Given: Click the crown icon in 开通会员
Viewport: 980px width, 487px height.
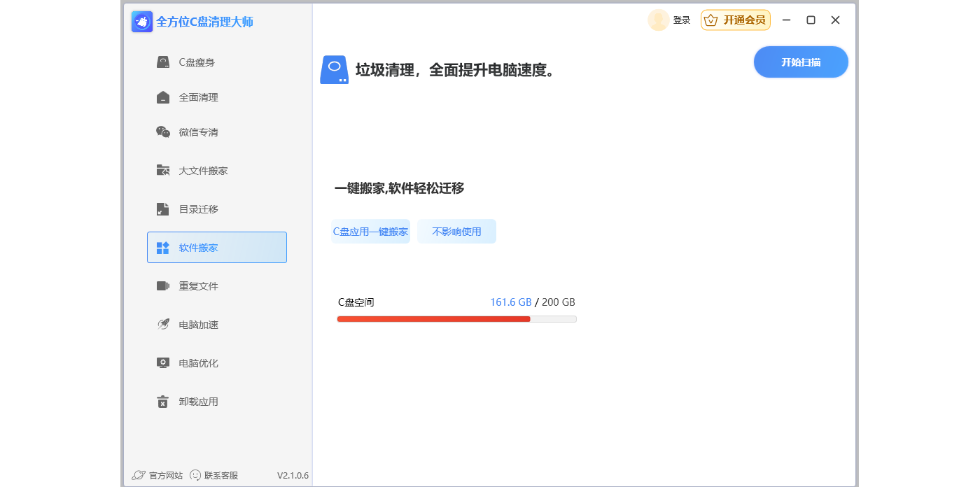Looking at the screenshot, I should click(x=711, y=20).
